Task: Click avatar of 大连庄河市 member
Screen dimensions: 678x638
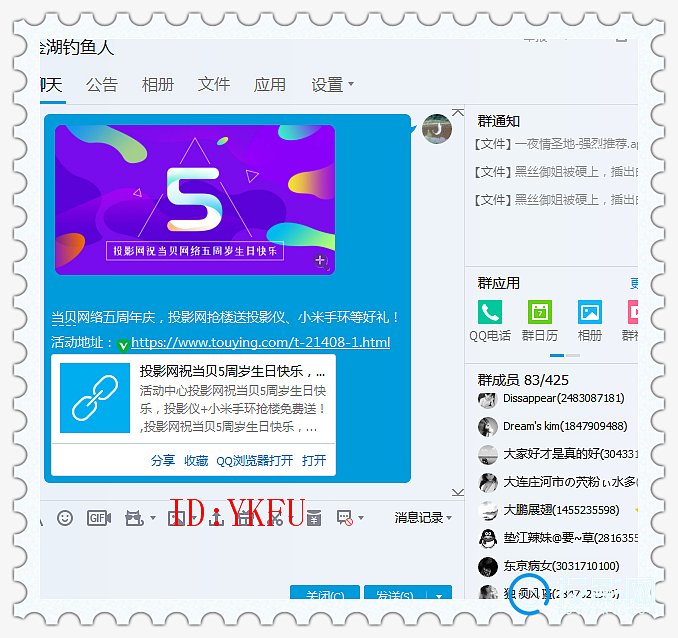Action: (487, 483)
